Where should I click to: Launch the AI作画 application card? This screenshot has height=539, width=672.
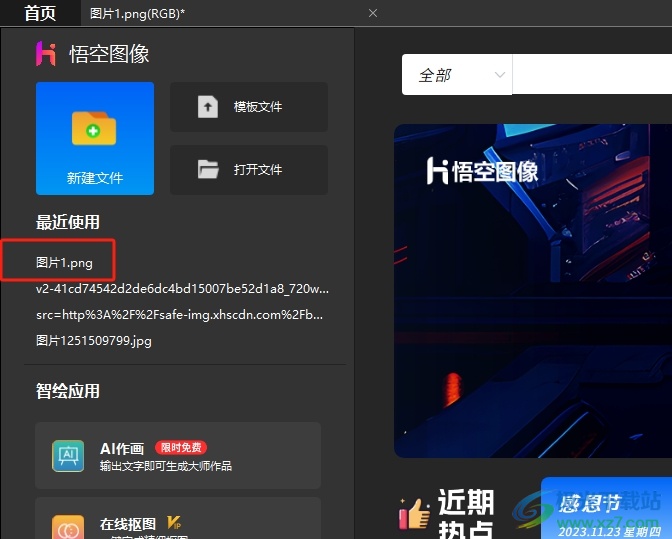pos(178,455)
